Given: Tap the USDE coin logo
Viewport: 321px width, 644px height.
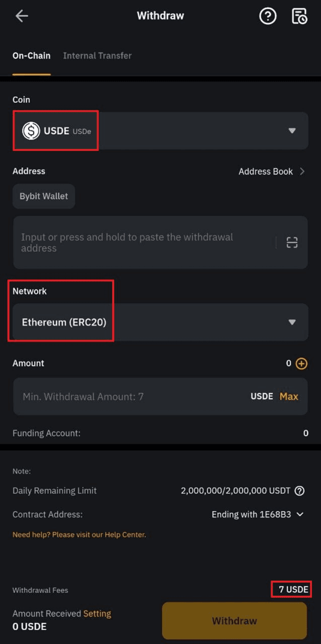Looking at the screenshot, I should coord(31,131).
